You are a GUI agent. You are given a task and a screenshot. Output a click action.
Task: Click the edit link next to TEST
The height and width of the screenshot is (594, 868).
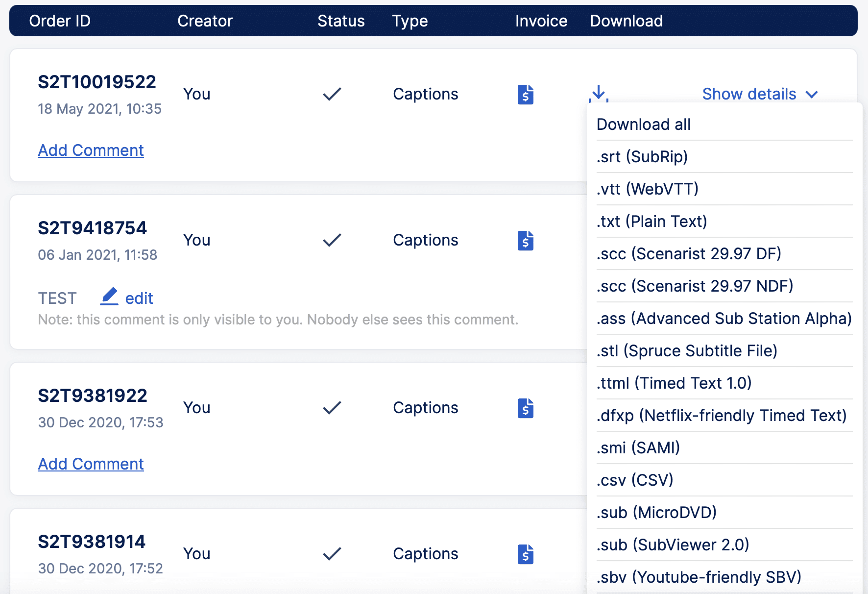coord(139,297)
